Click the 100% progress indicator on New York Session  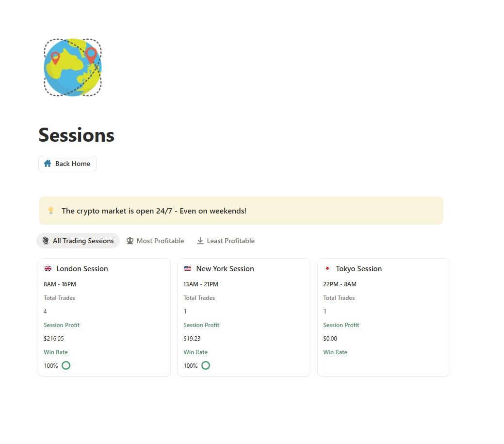pos(190,365)
